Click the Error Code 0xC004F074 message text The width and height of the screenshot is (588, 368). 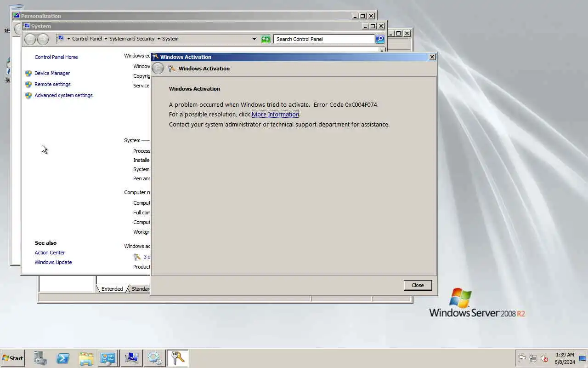point(274,104)
